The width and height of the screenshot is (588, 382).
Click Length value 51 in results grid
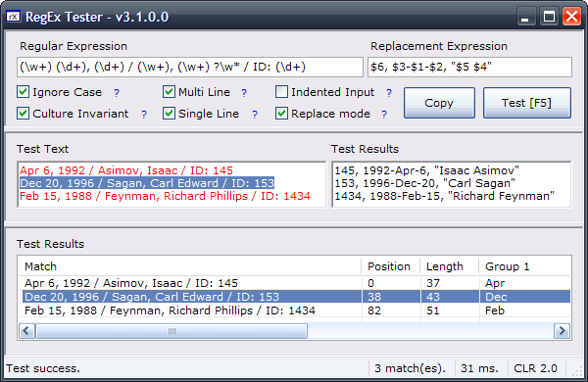tap(433, 310)
